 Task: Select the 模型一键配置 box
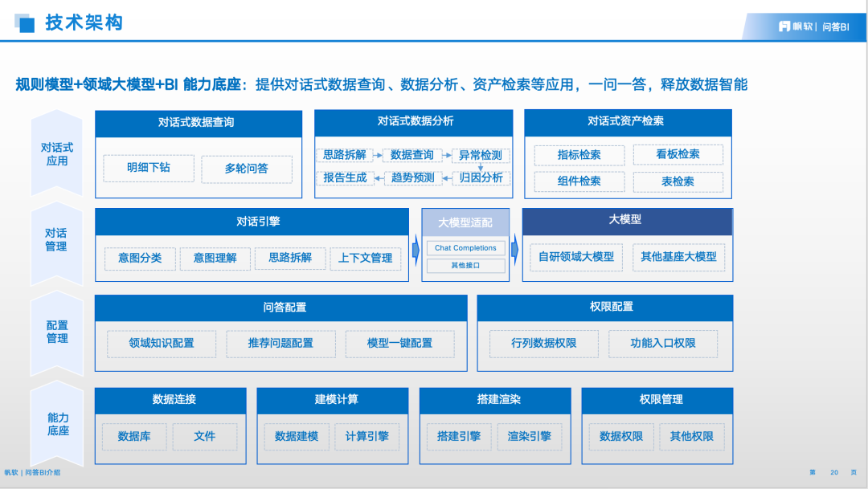399,344
